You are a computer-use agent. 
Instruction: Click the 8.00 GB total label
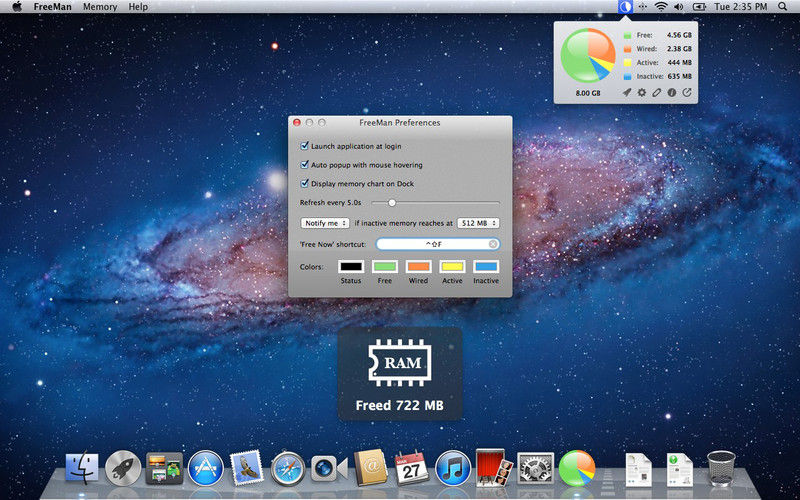[588, 93]
